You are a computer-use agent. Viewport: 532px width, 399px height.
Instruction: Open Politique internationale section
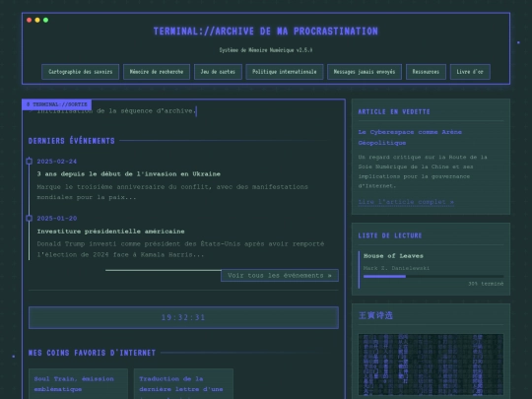click(x=285, y=72)
